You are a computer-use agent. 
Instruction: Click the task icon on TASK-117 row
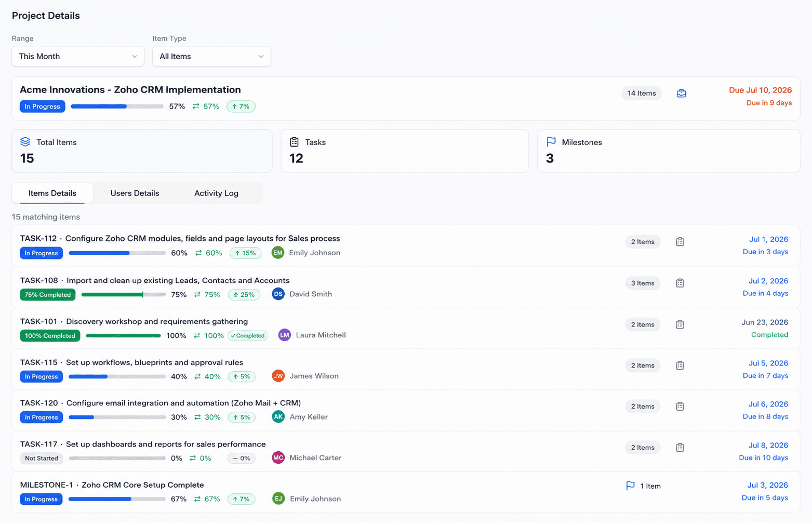[x=680, y=448]
